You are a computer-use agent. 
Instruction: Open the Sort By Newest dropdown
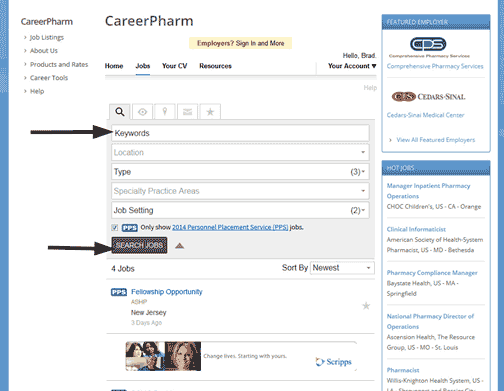pyautogui.click(x=342, y=268)
